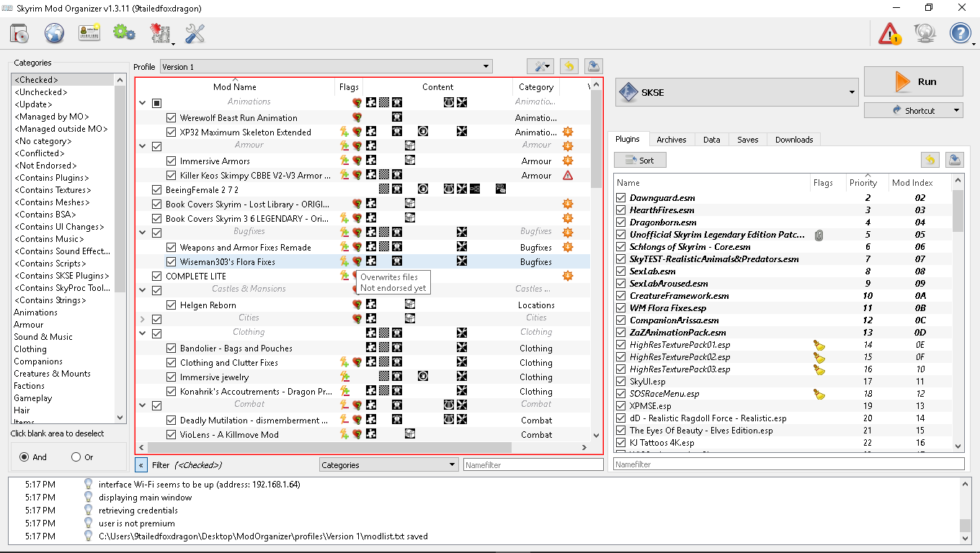This screenshot has width=980, height=553.
Task: Click lightning flag on Immersive jewelry row
Action: (344, 377)
